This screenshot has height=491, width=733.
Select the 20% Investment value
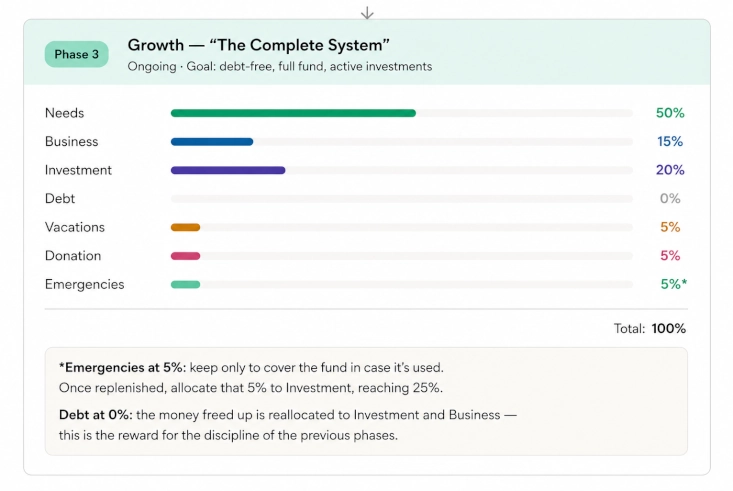[670, 170]
